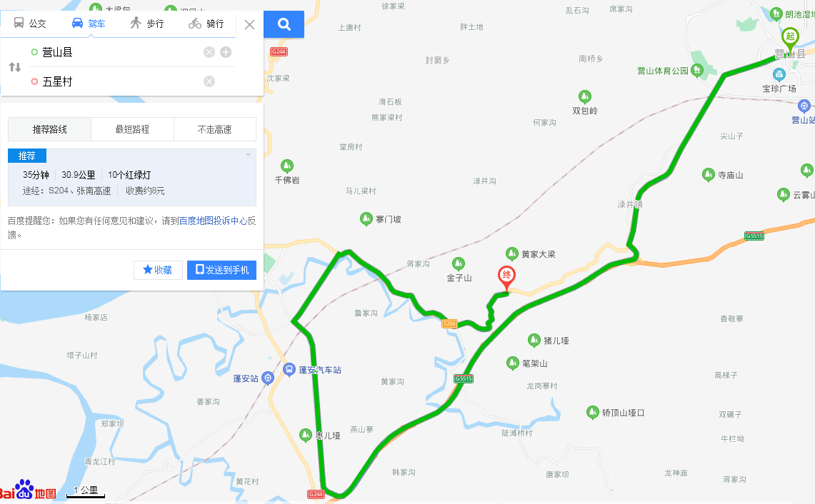815x504 pixels.
Task: Click 发送到手机 button
Action: [x=221, y=270]
